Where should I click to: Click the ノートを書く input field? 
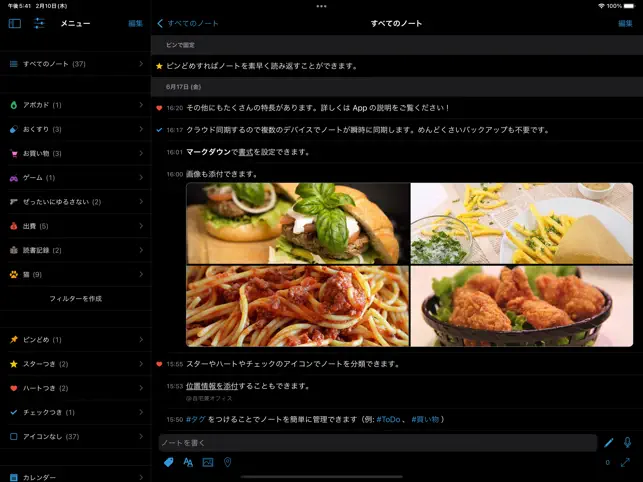(378, 443)
